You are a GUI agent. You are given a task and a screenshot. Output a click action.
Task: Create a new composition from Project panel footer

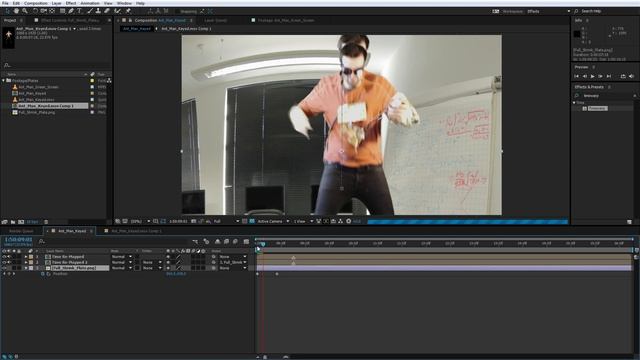pyautogui.click(x=21, y=222)
